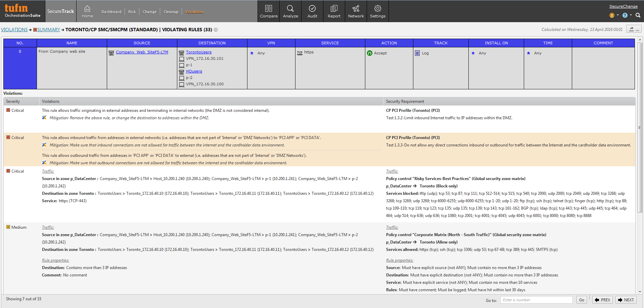The width and height of the screenshot is (644, 308).
Task: Open the TorontoUsers destination link
Action: coord(199,52)
